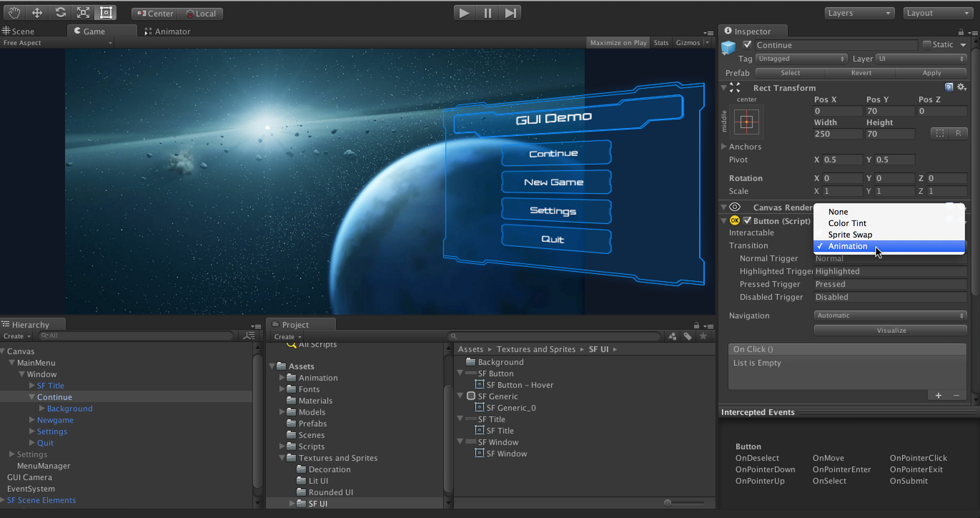Adjust the Project icon size slider
The image size is (980, 518).
(x=668, y=503)
